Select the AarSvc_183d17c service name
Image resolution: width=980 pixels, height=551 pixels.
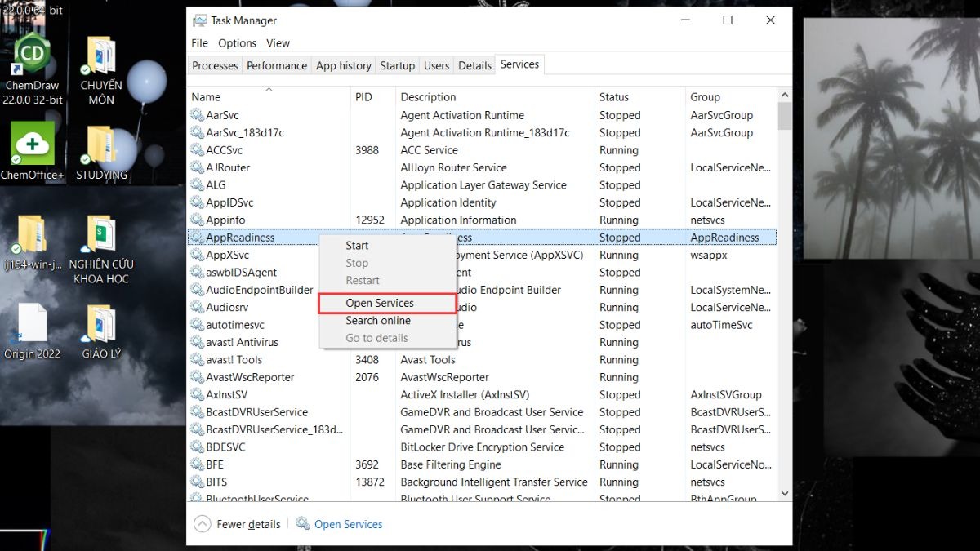pyautogui.click(x=245, y=132)
